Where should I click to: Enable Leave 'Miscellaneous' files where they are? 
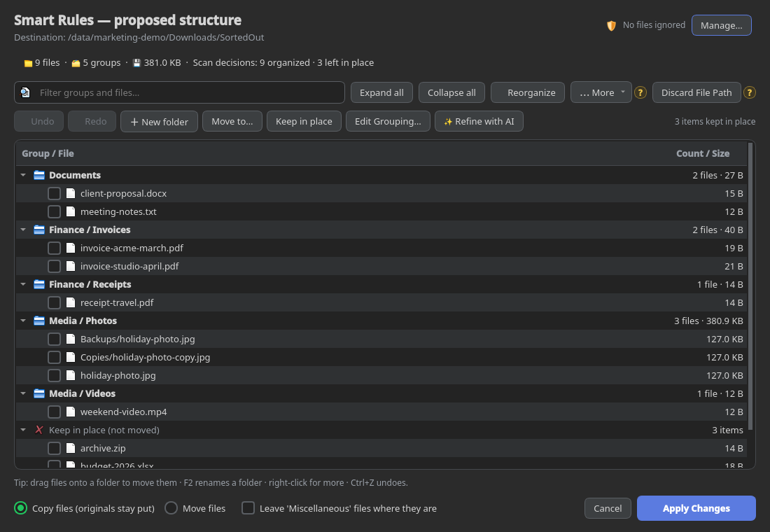pos(248,508)
